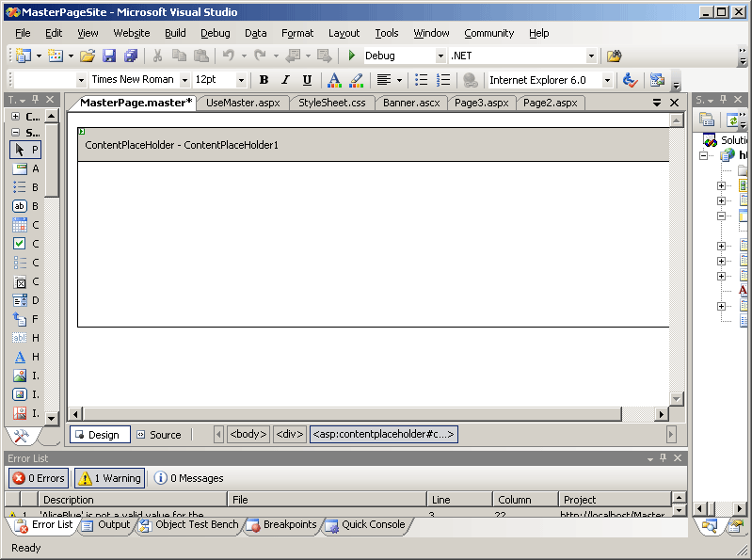Click the Save file icon
The width and height of the screenshot is (752, 560).
click(109, 56)
